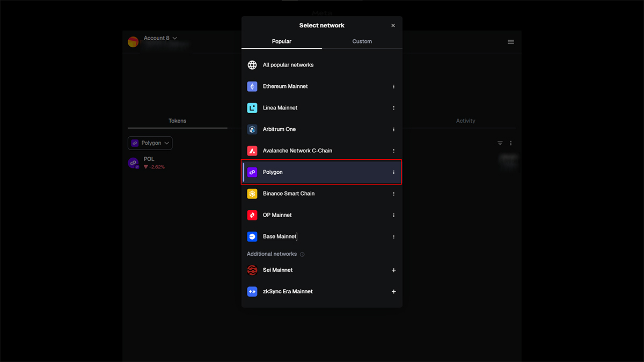The width and height of the screenshot is (644, 362).
Task: Click the Polygon network name text
Action: click(x=273, y=172)
